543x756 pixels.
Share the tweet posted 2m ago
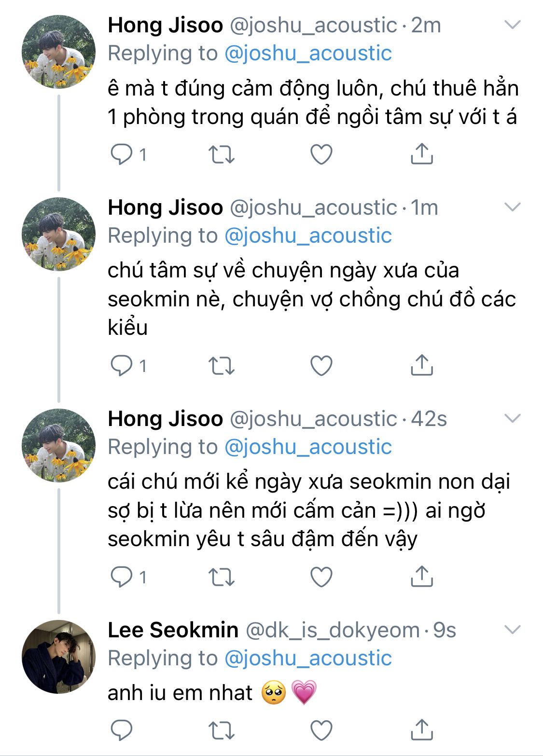421,154
